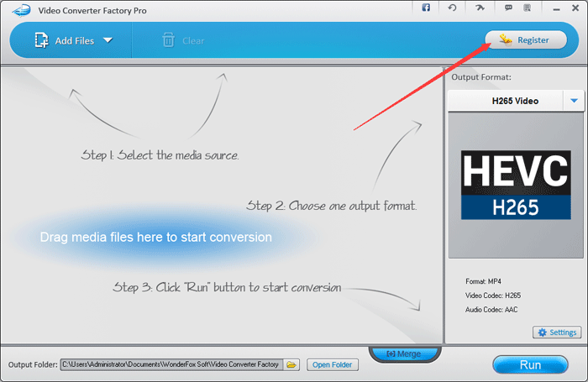The image size is (588, 382).
Task: Open the Settings button
Action: [x=557, y=332]
